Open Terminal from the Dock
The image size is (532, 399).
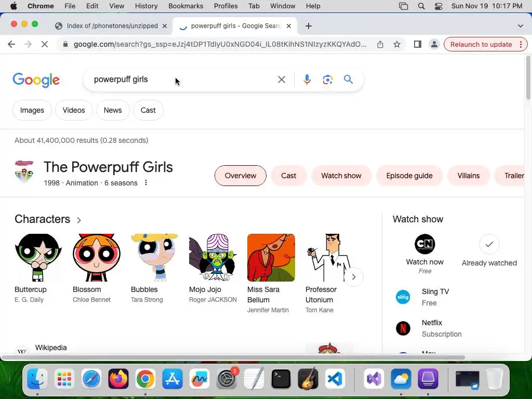[281, 379]
